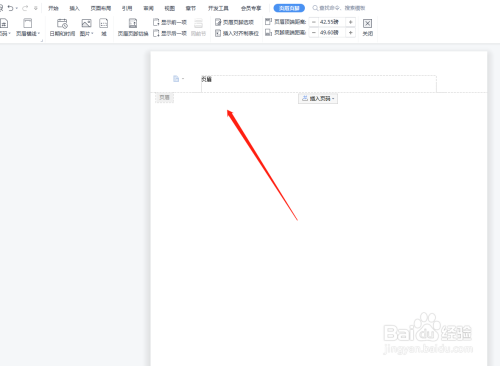Click the highlighted 页眉页脚 tab
This screenshot has width=500, height=366.
(289, 8)
